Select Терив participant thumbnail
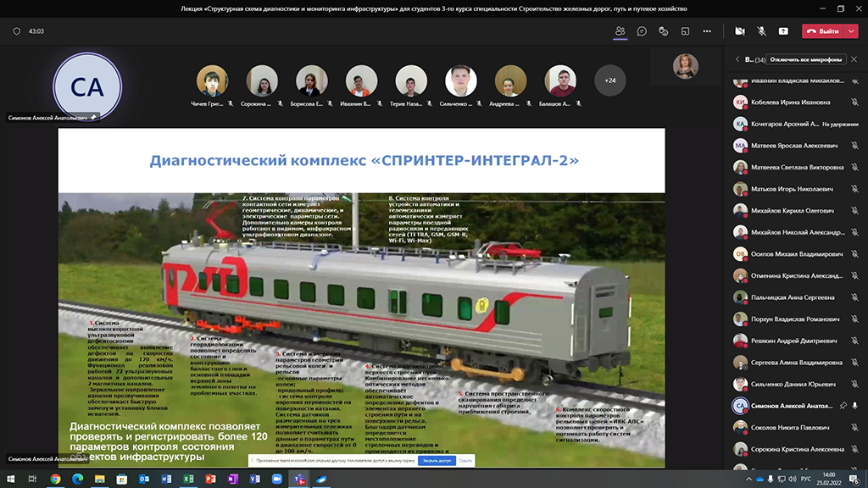Viewport: 868px width, 488px height. (411, 80)
